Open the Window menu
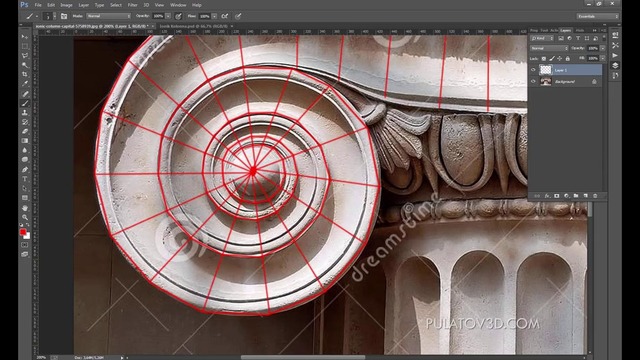This screenshot has width=640, height=360. 178,5
